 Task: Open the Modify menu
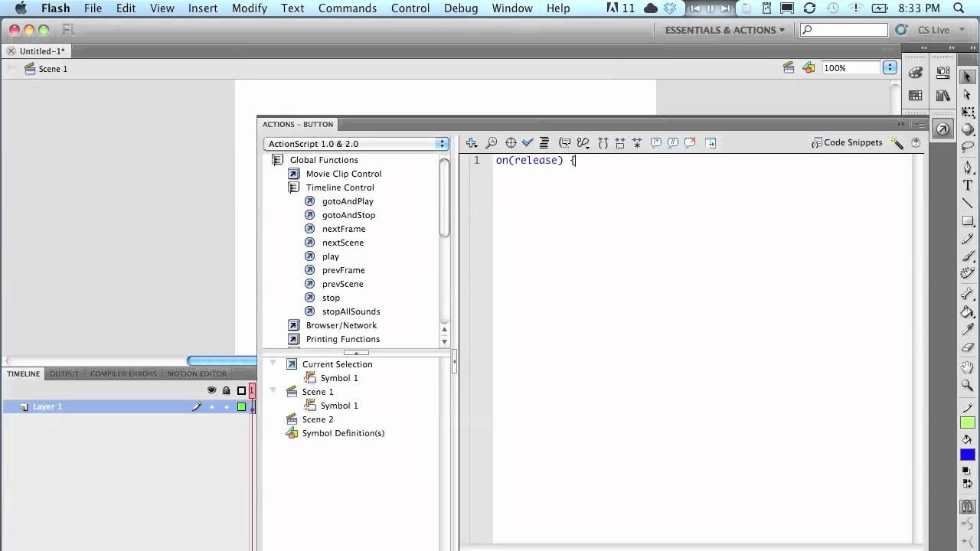pos(250,8)
